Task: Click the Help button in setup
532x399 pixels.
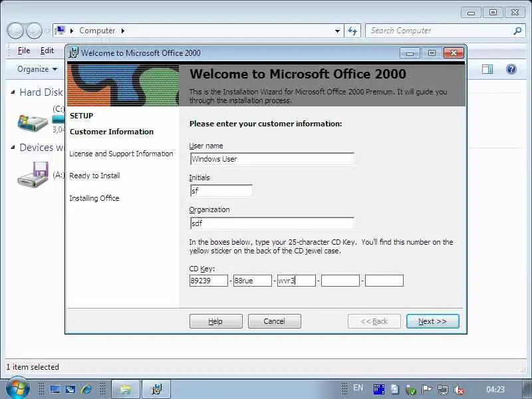Action: coord(215,321)
